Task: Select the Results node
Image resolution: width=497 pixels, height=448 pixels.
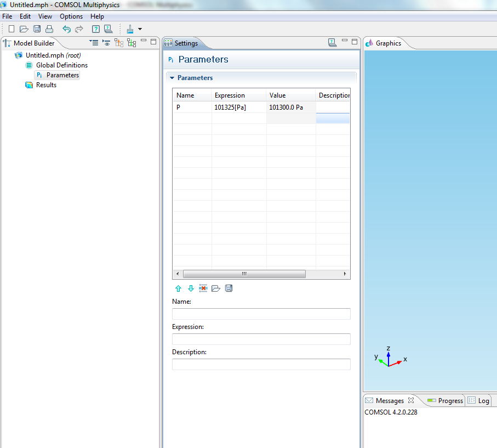Action: [46, 85]
